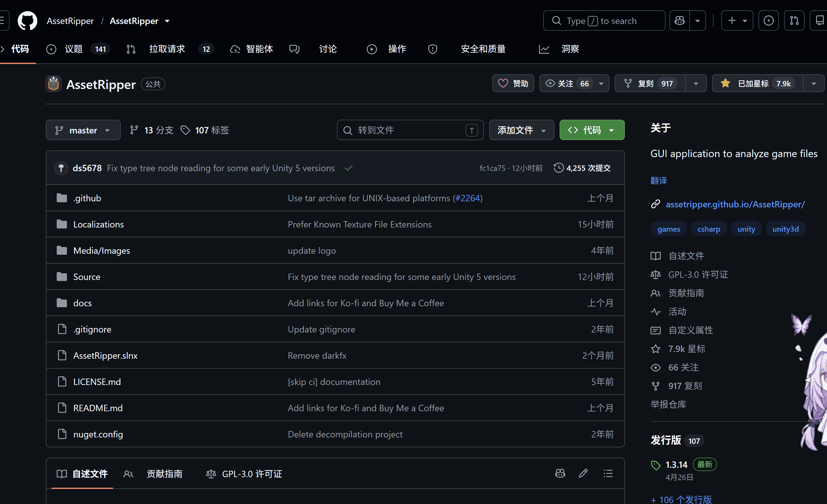
Task: Select the 贡献指南 tab in README panel
Action: tap(153, 474)
